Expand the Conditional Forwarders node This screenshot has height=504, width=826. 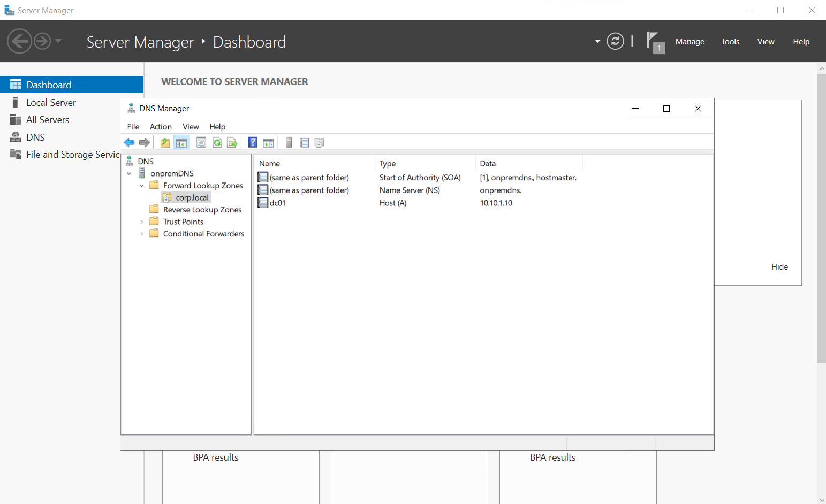point(141,234)
